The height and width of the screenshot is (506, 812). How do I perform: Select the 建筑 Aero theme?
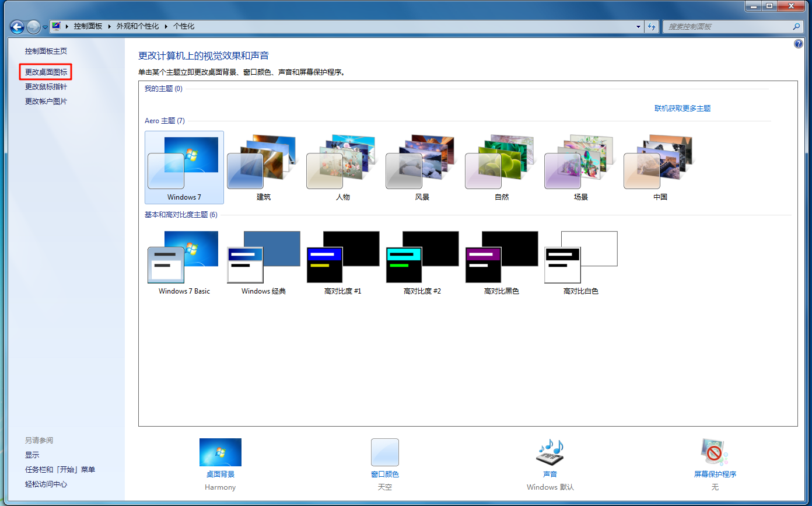pos(263,167)
